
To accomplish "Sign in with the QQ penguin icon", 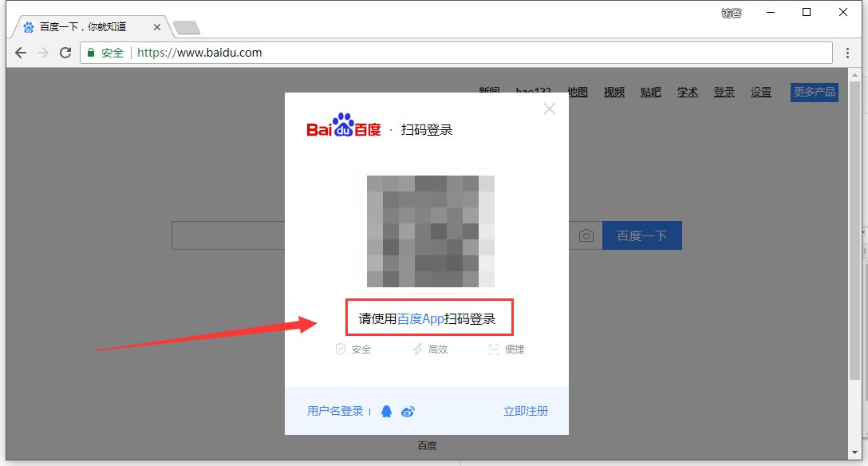I will click(x=386, y=411).
